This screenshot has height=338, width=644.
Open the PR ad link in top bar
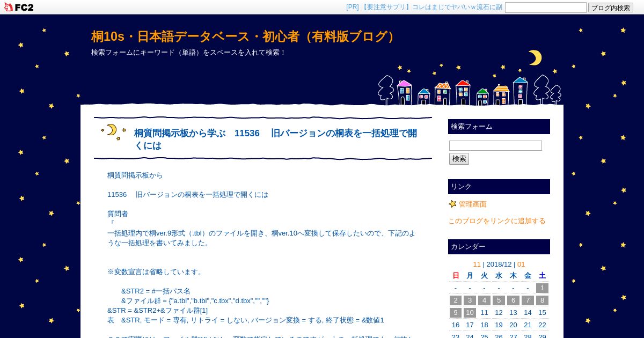424,7
